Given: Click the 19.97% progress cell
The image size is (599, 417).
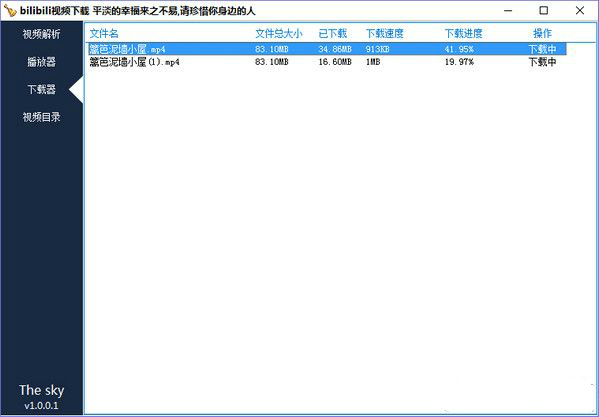Looking at the screenshot, I should [x=459, y=62].
